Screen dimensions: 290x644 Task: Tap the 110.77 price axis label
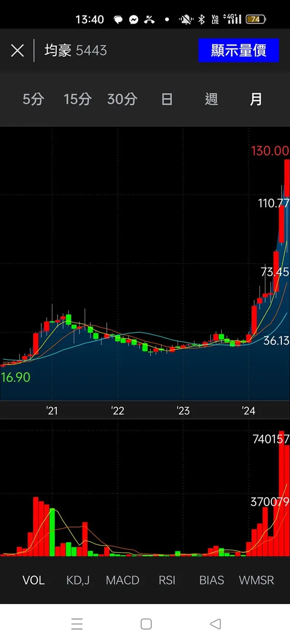pyautogui.click(x=274, y=203)
